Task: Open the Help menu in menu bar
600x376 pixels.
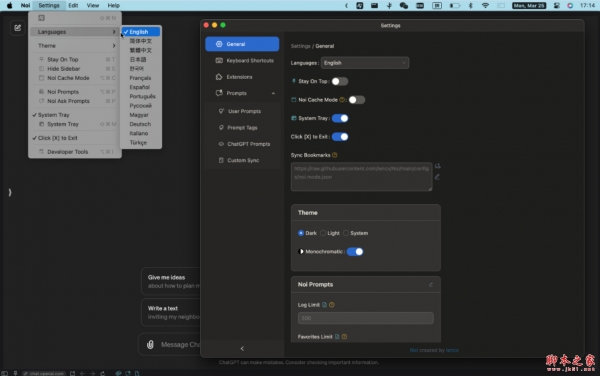Action: [114, 5]
